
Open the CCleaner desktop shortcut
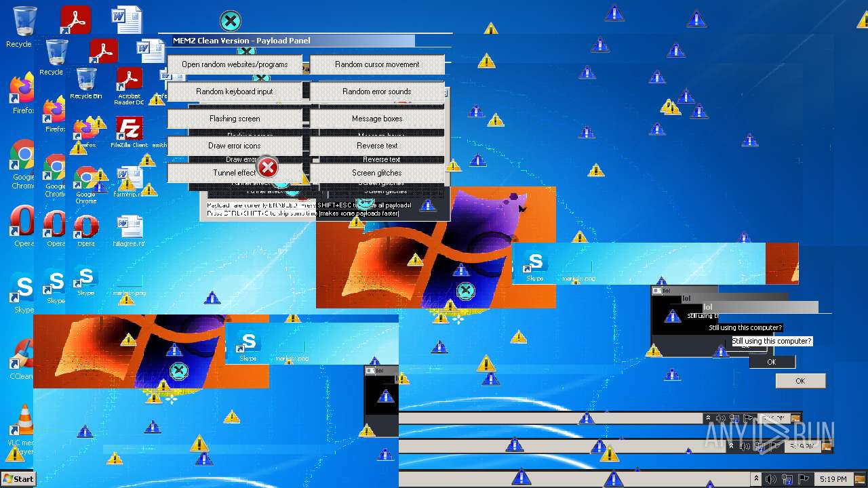click(22, 359)
